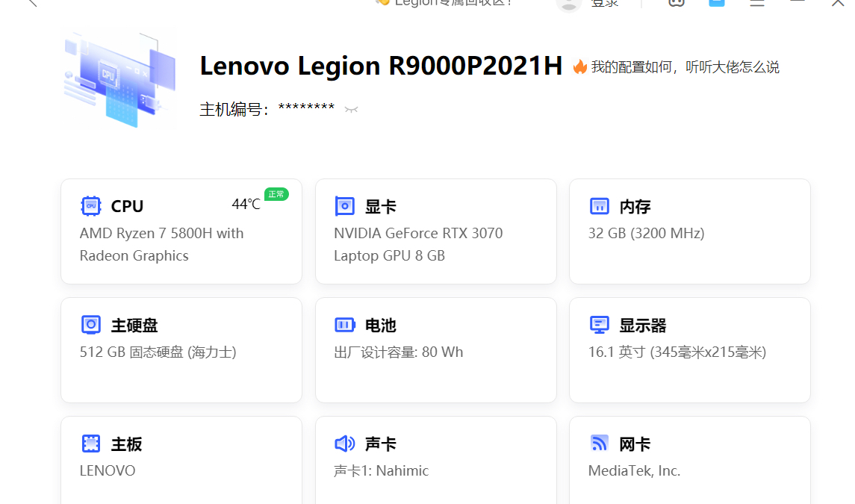
Task: Click the 44℃ CPU temperature reading
Action: (x=246, y=204)
